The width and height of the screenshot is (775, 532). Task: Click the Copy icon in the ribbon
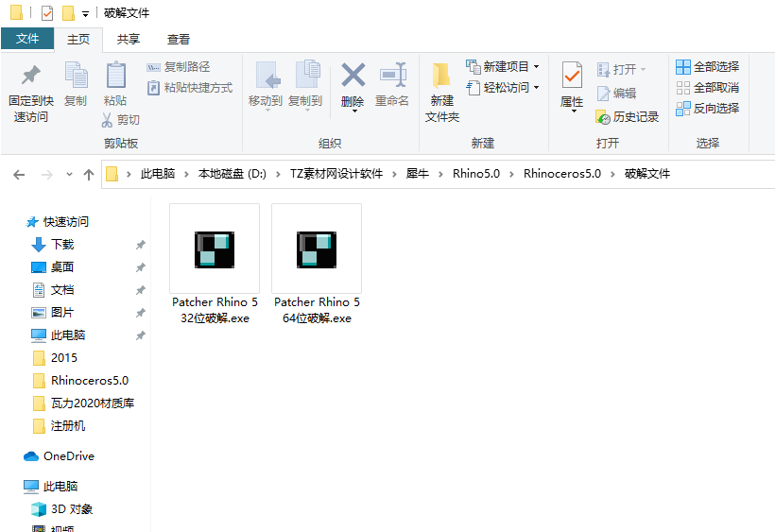76,75
